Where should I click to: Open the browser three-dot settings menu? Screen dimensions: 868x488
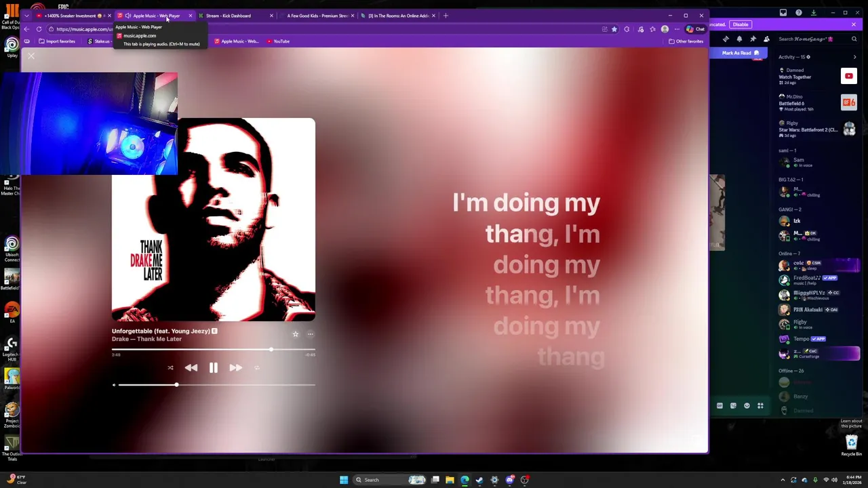[677, 29]
